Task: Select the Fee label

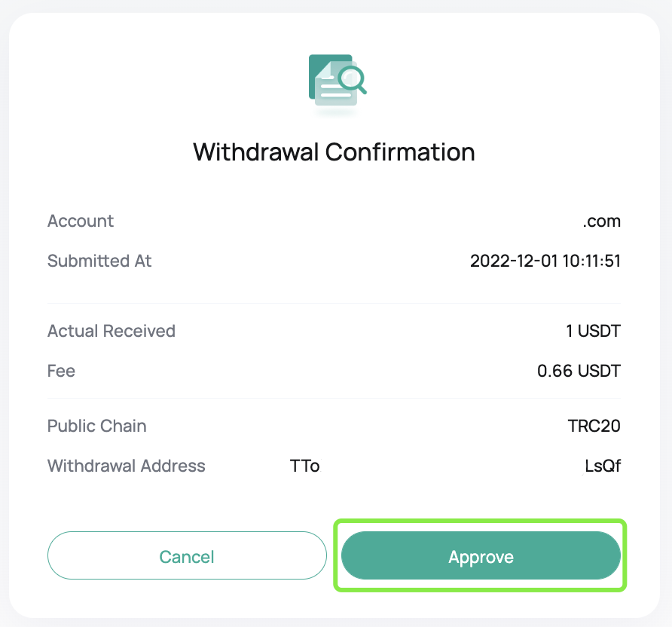Action: point(61,371)
